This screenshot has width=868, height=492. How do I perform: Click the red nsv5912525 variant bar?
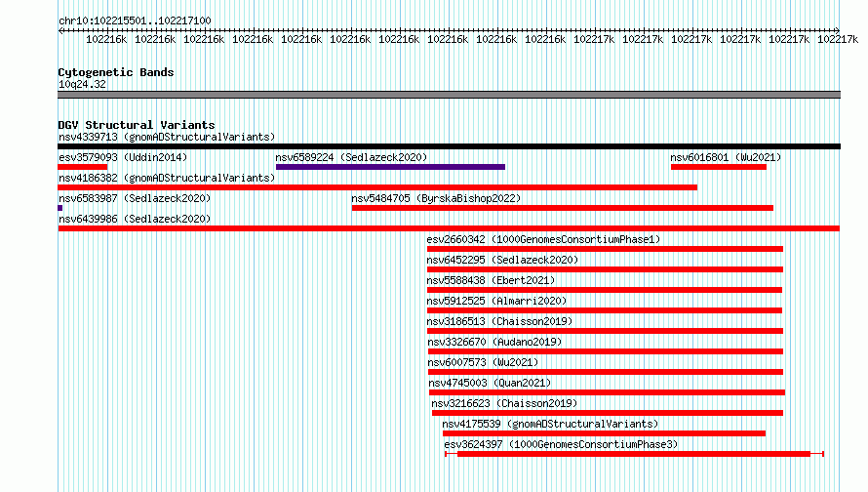[605, 310]
